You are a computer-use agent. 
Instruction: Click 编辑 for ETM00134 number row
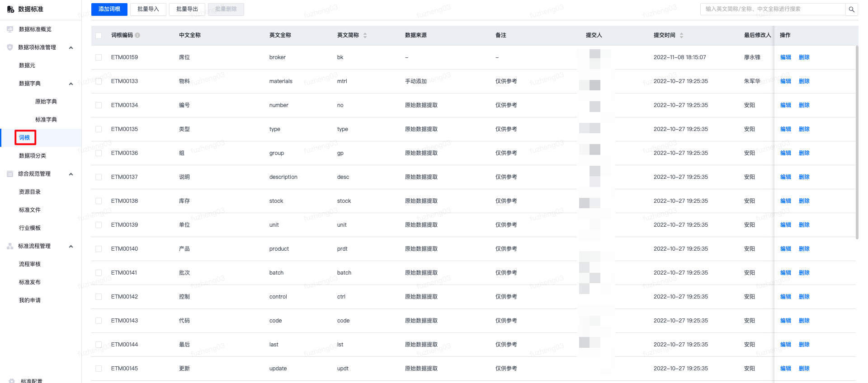point(786,105)
